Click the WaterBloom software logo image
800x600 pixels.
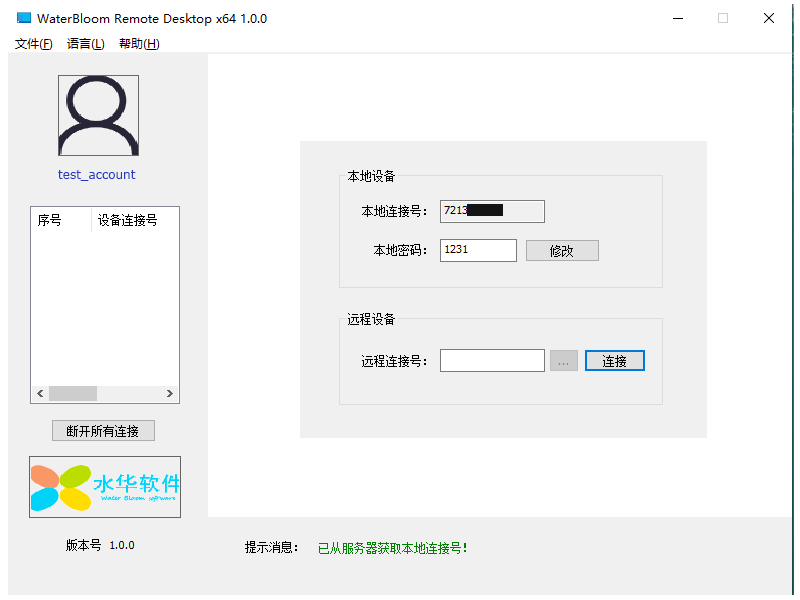[105, 487]
